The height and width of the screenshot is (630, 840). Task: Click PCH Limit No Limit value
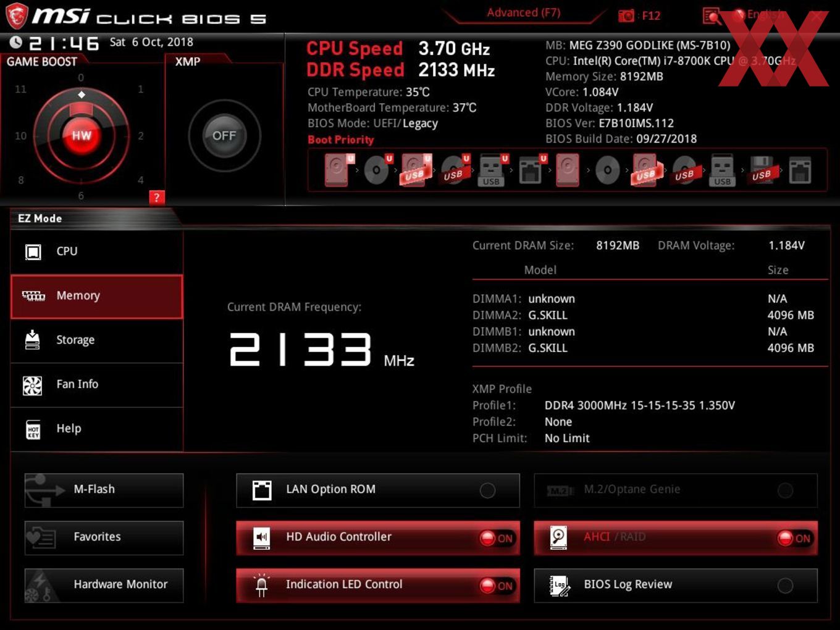click(567, 439)
